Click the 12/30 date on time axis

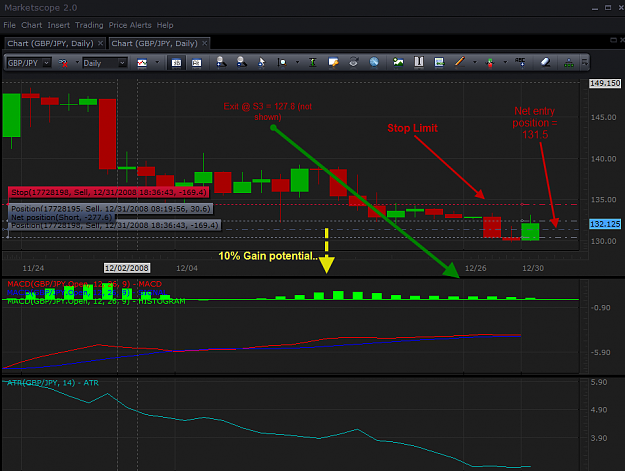(533, 268)
